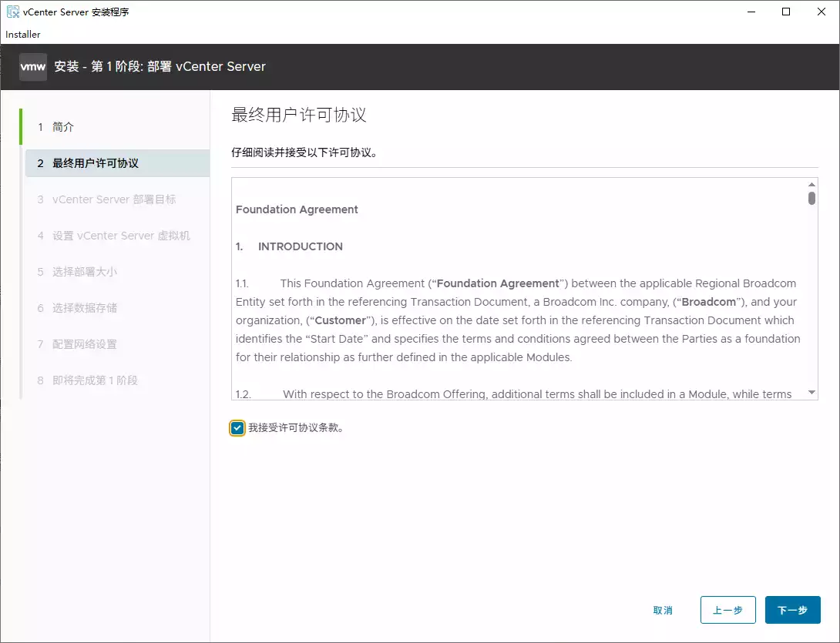Uncheck the 我接受许可协议条款 checkbox
840x643 pixels.
coord(237,428)
